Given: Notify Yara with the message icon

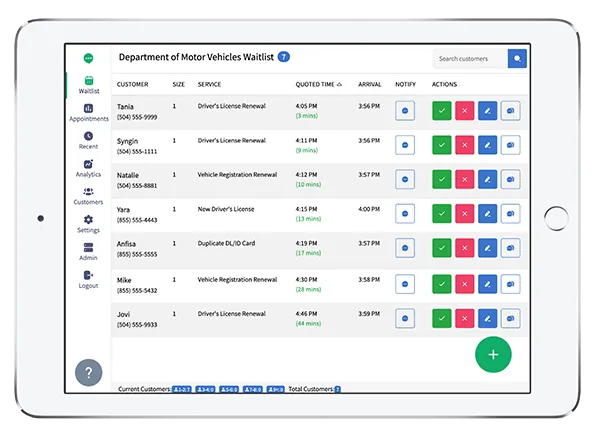Looking at the screenshot, I should click(405, 213).
